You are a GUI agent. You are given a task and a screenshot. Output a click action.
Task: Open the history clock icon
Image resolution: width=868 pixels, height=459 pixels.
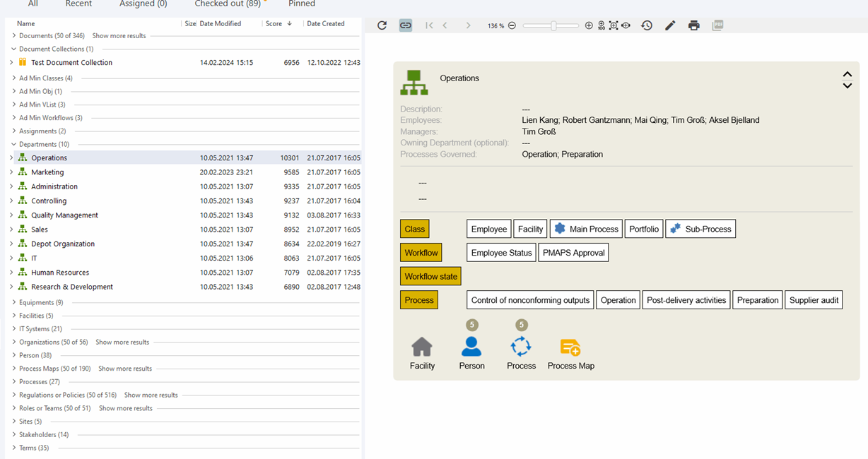[x=647, y=25]
